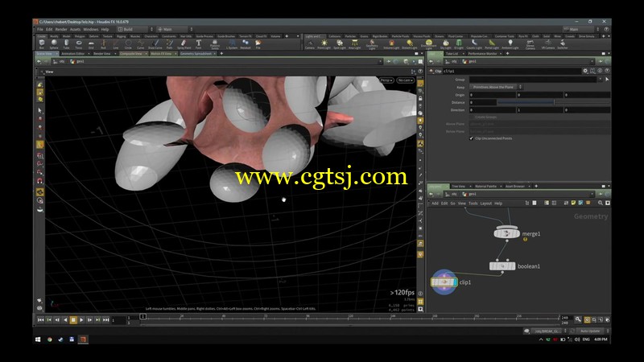644x362 pixels.
Task: Click the timeline frame scrubber
Action: [143, 316]
